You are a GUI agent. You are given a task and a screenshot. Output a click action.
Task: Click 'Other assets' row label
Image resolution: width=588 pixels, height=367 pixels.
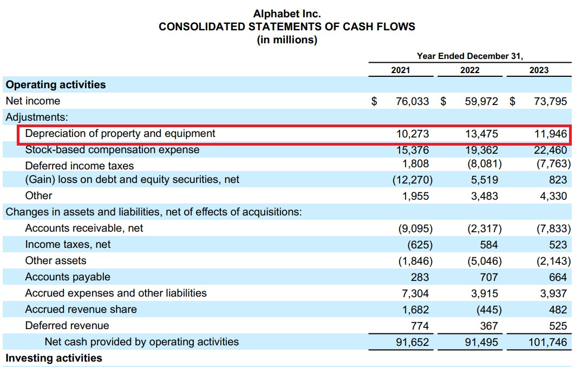click(x=56, y=260)
